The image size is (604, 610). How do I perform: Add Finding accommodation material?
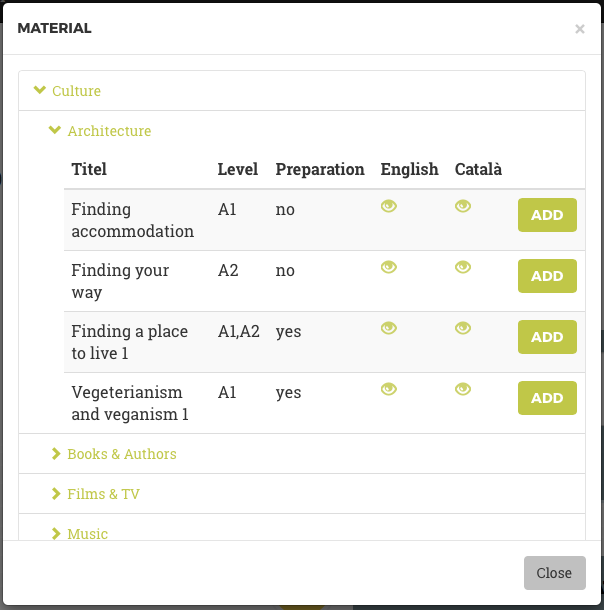(x=547, y=215)
